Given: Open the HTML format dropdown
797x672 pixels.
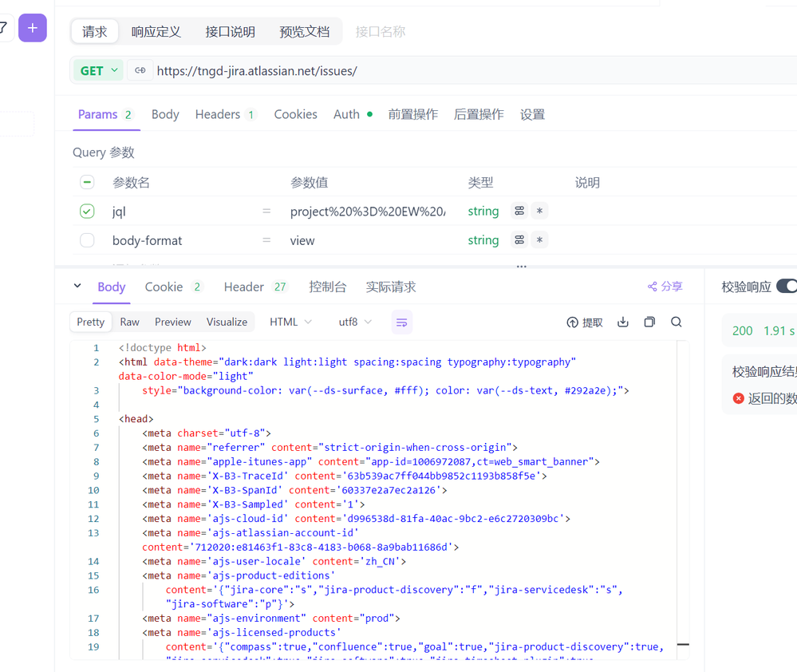Looking at the screenshot, I should (290, 322).
